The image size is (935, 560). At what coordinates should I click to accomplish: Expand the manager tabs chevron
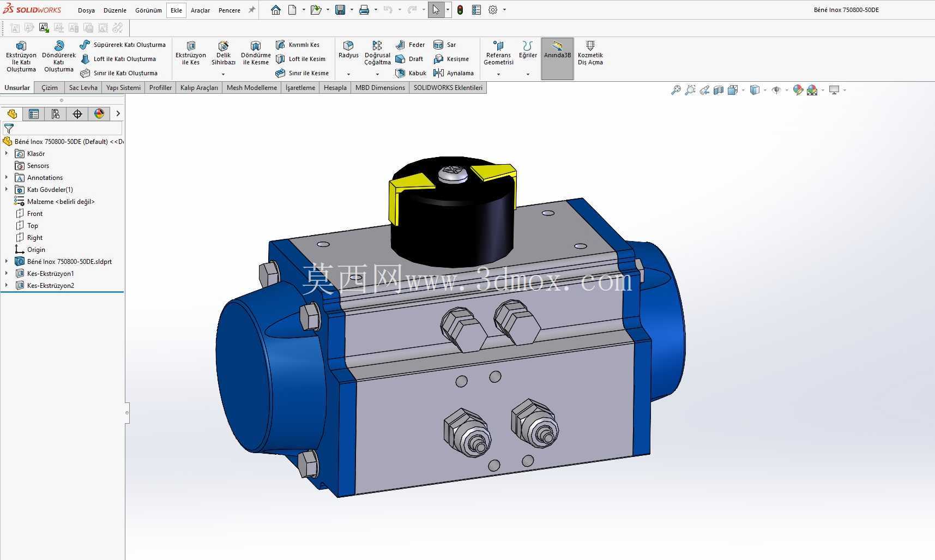pos(118,113)
